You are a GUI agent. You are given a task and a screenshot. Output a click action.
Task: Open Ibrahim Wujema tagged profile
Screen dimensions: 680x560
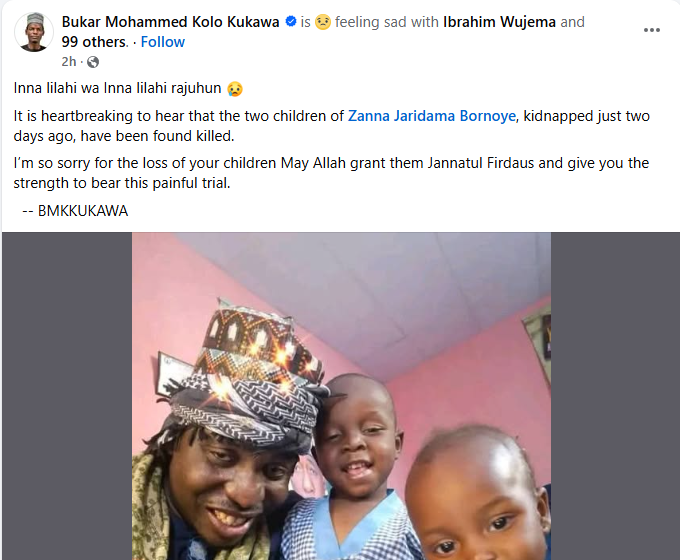pyautogui.click(x=499, y=22)
